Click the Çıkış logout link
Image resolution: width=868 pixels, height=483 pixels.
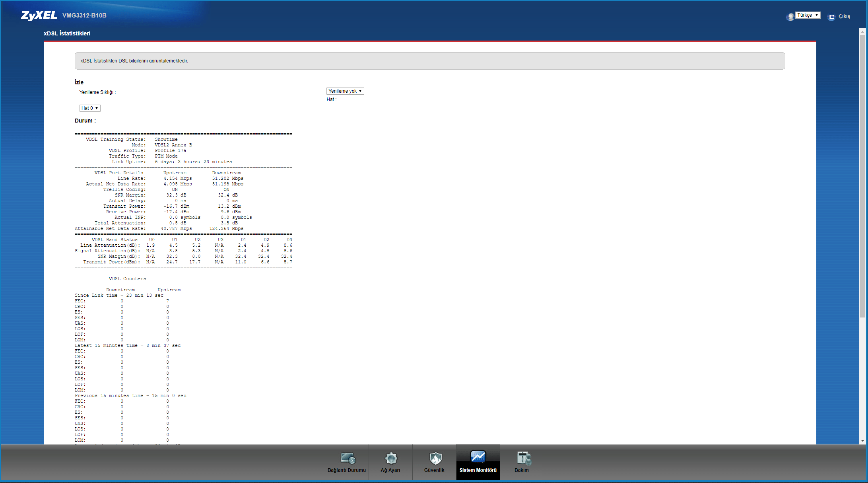click(844, 17)
